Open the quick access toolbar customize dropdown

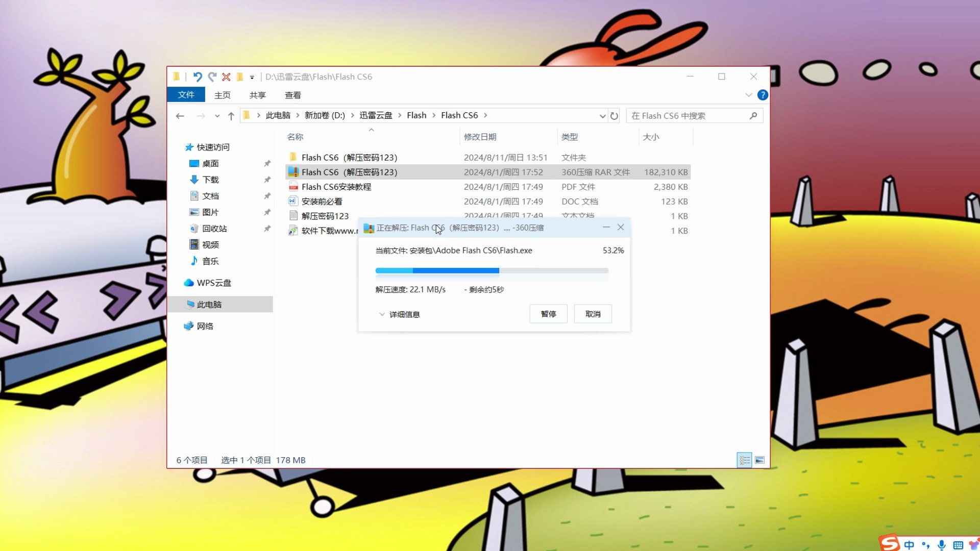pos(251,77)
